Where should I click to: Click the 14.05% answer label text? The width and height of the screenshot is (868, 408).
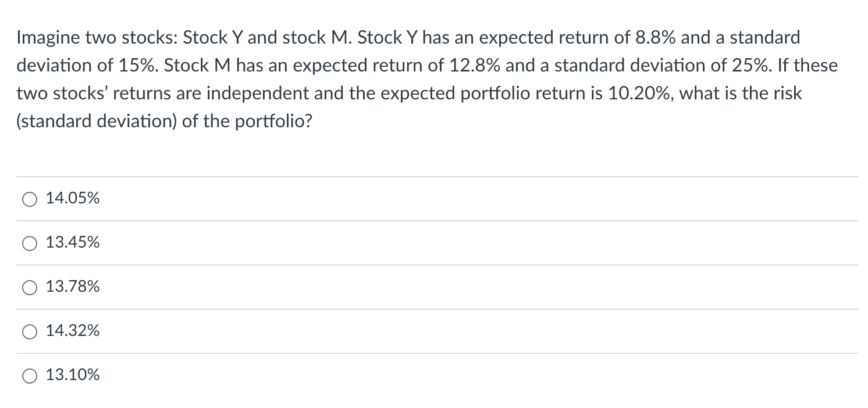click(72, 198)
